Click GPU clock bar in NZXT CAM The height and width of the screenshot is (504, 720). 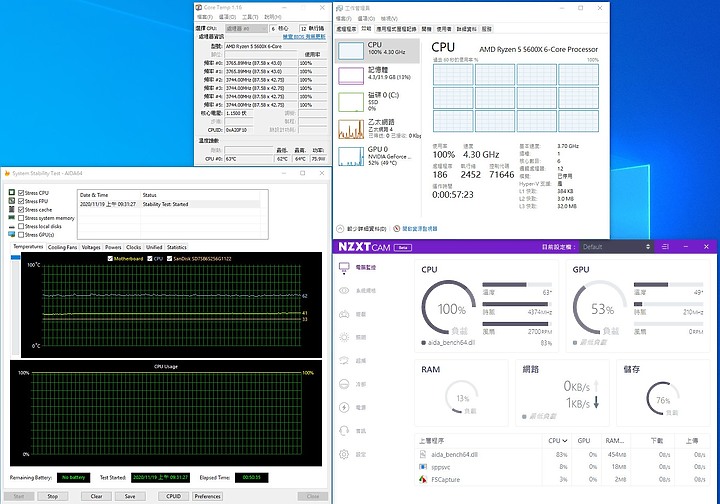(669, 304)
